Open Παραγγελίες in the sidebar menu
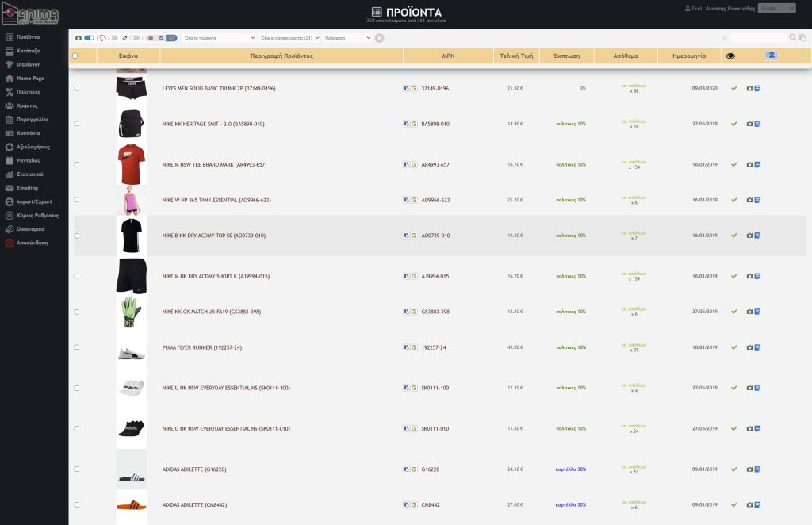Image resolution: width=812 pixels, height=525 pixels. 33,119
